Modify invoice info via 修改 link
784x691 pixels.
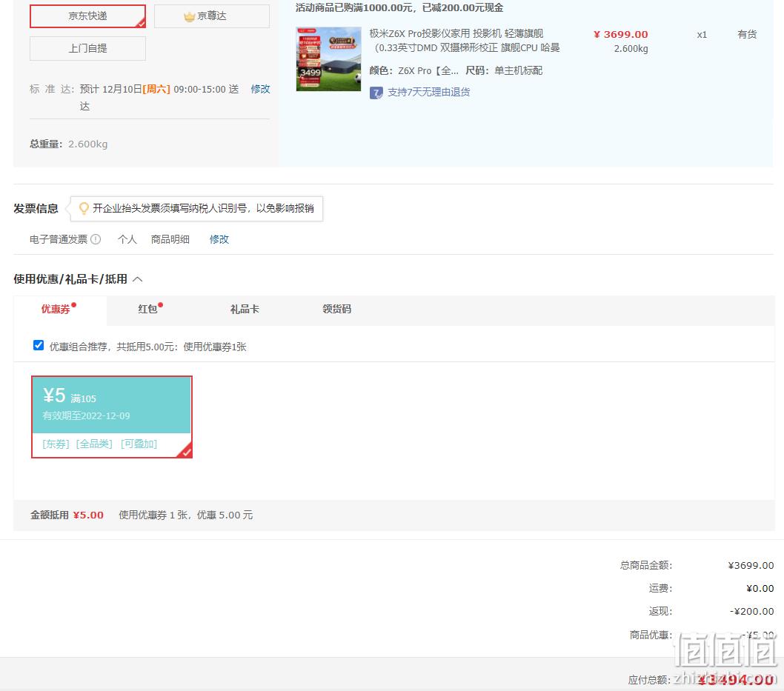(x=219, y=239)
